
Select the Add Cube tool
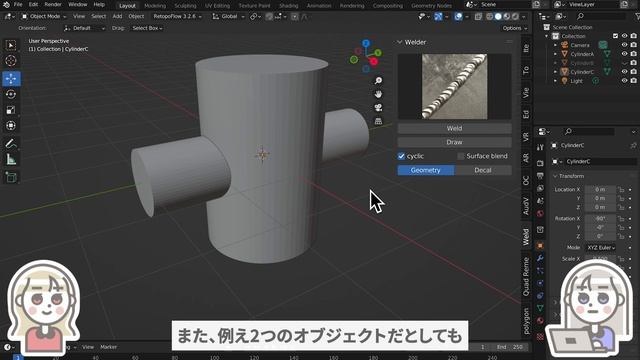[11, 177]
